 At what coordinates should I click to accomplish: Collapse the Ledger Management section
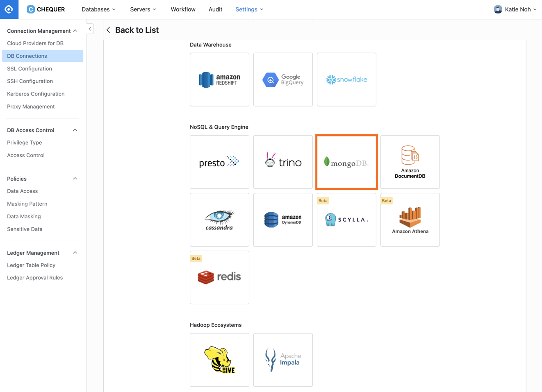click(x=75, y=253)
